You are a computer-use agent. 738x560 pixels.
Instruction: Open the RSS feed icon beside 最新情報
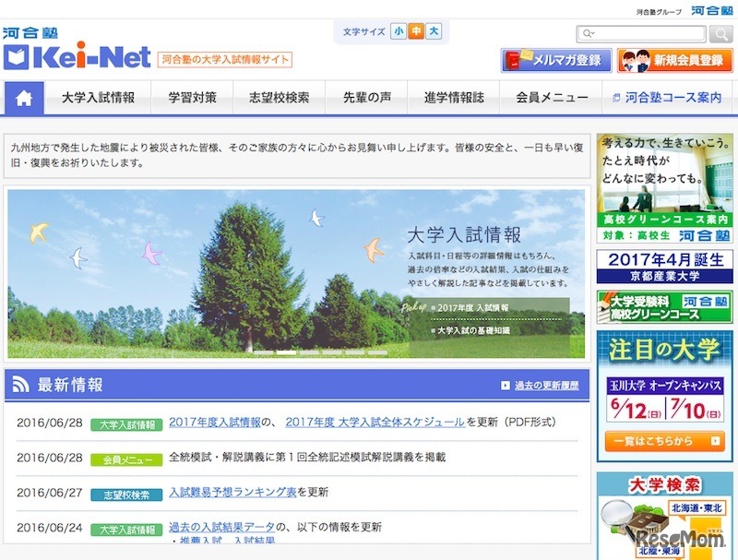point(20,384)
